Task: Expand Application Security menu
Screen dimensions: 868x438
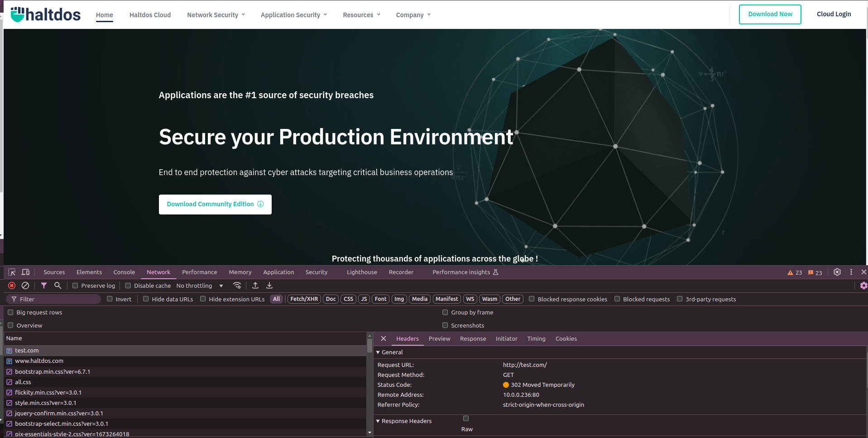Action: [294, 15]
